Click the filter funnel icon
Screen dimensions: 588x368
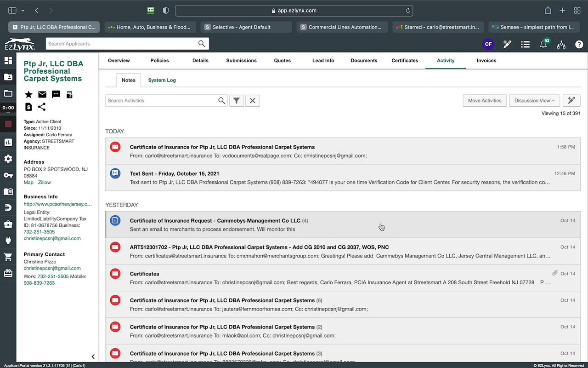tap(236, 101)
